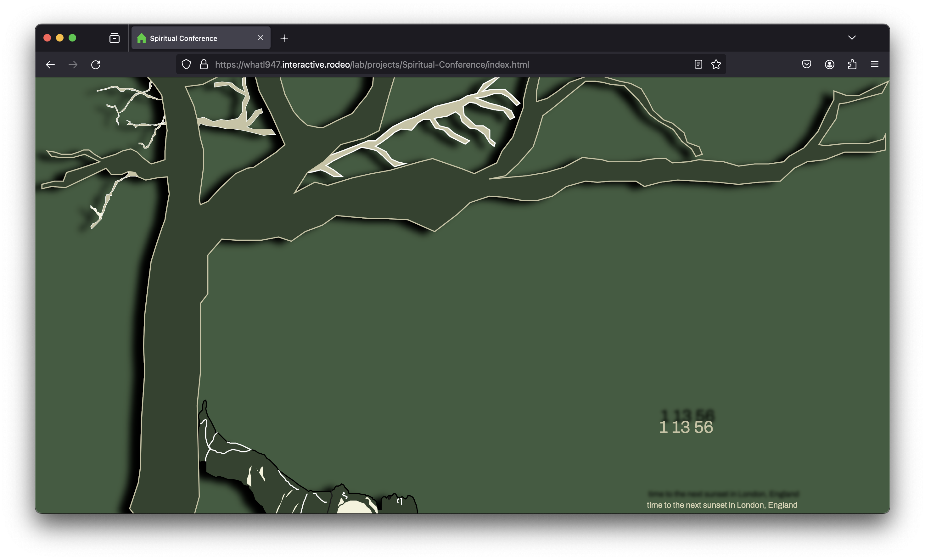
Task: Maximize the window with the green button
Action: 72,38
